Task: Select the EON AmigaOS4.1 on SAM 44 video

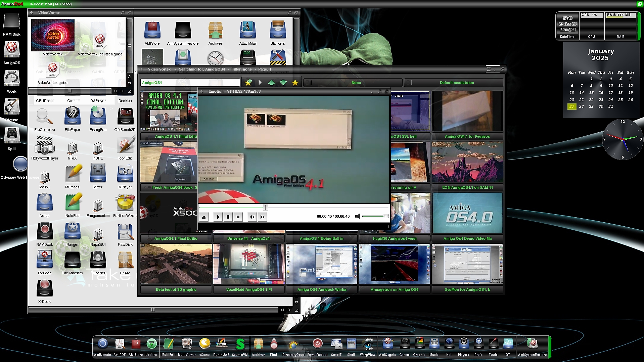Action: [x=467, y=162]
